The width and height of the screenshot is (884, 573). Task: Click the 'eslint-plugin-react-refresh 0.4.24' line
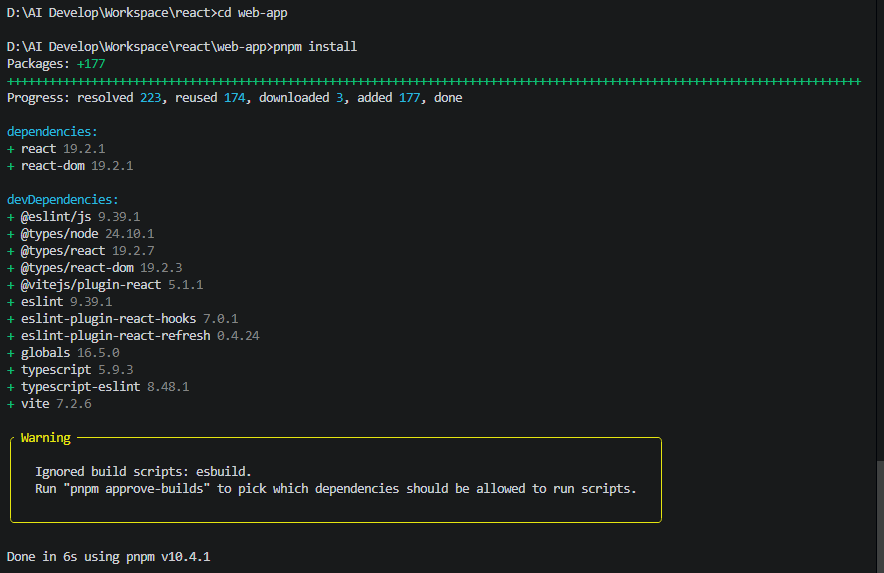coord(133,336)
